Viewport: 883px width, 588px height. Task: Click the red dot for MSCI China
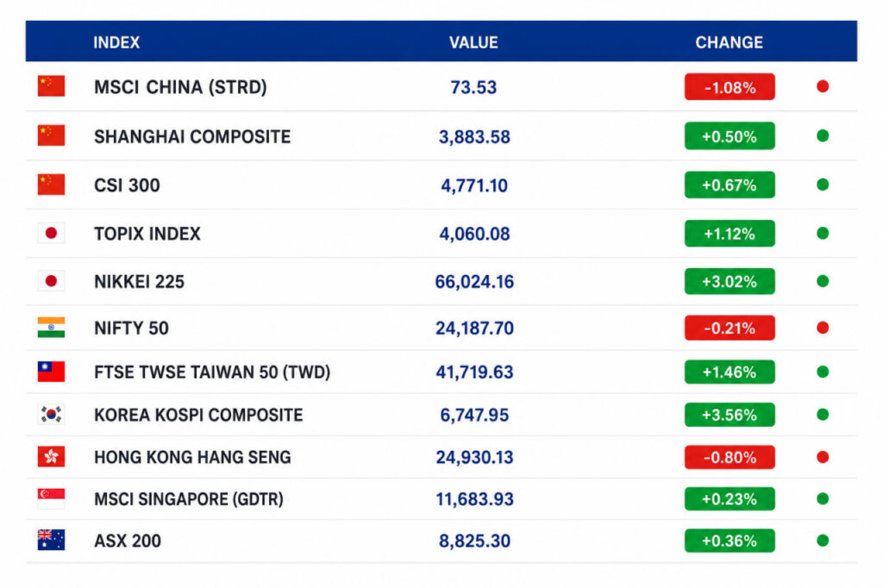823,86
